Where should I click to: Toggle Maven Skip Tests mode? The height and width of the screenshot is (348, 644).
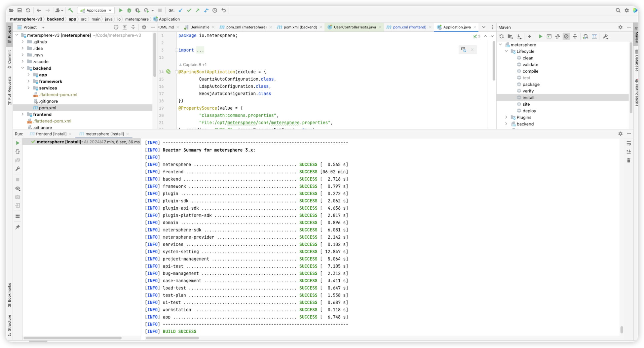(x=566, y=36)
